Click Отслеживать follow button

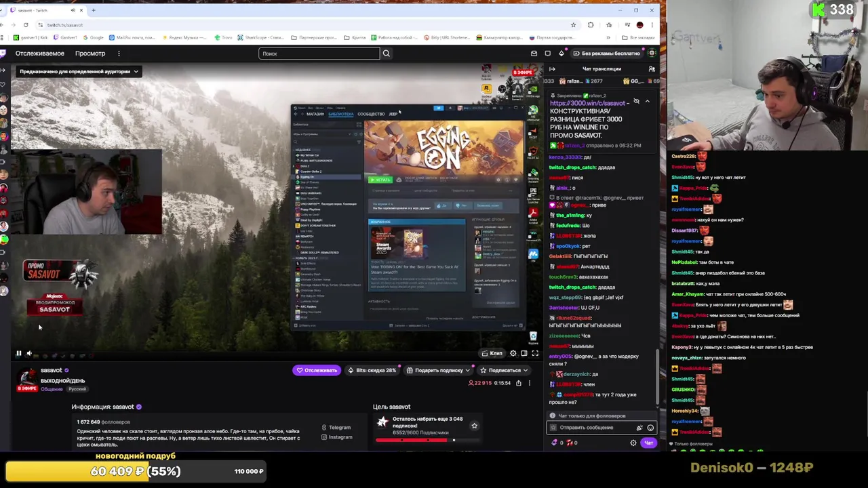coord(317,370)
